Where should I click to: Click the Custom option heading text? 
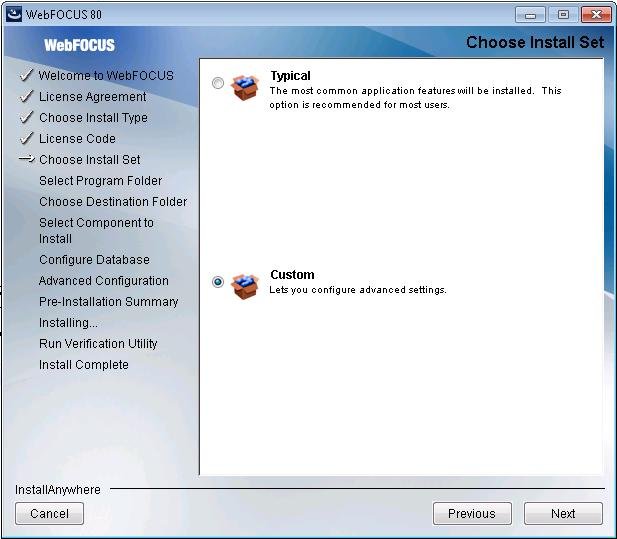coord(292,274)
